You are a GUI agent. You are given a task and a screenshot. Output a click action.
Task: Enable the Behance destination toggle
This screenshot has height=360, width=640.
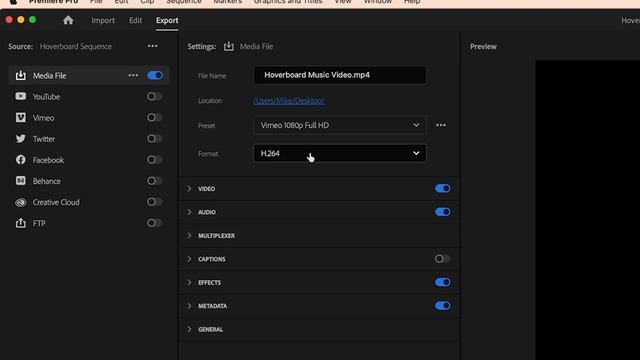click(x=155, y=180)
